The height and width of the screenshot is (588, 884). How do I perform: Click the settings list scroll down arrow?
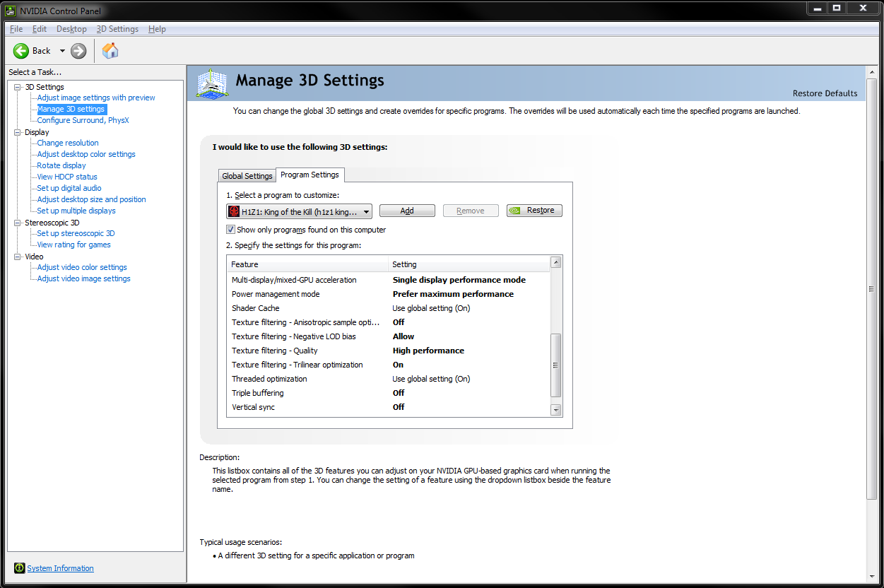[x=556, y=409]
